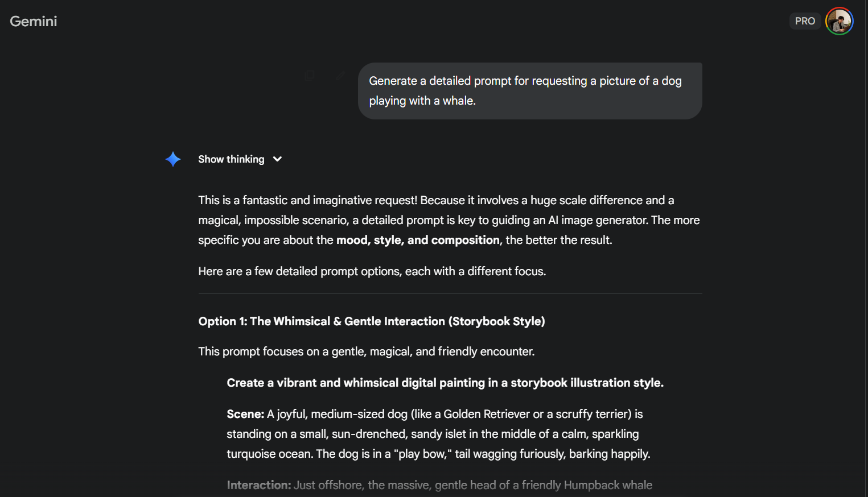Click 'This prompt focuses on a gentle' sentence
This screenshot has width=868, height=497.
coord(366,351)
